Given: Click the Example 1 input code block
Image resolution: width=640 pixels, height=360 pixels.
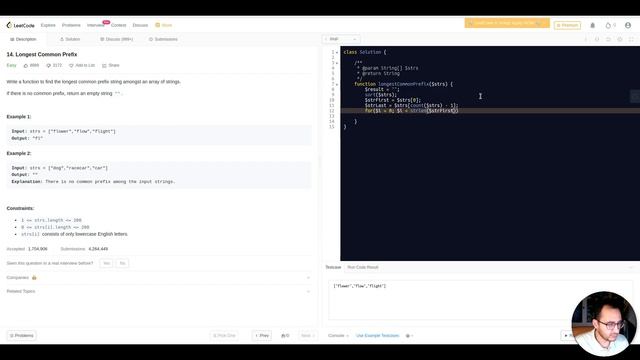Looking at the screenshot, I should coord(159,135).
